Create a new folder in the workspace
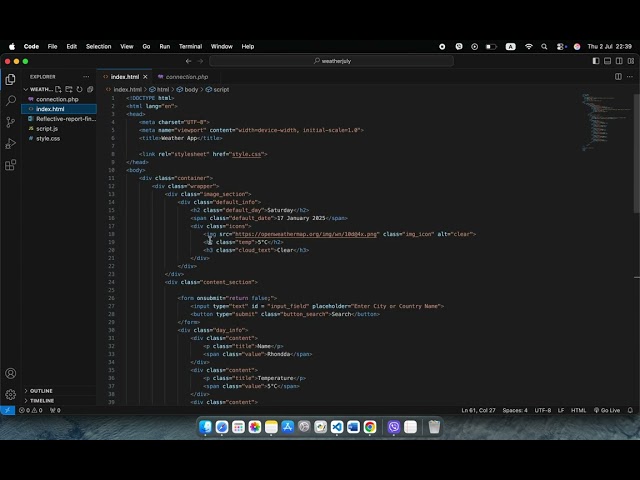 click(x=69, y=89)
